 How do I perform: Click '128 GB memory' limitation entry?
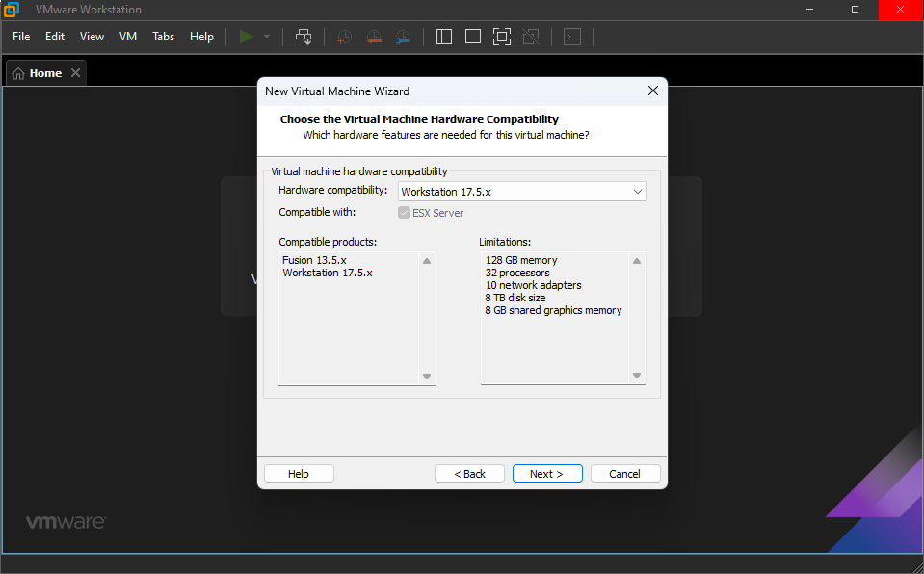click(521, 260)
